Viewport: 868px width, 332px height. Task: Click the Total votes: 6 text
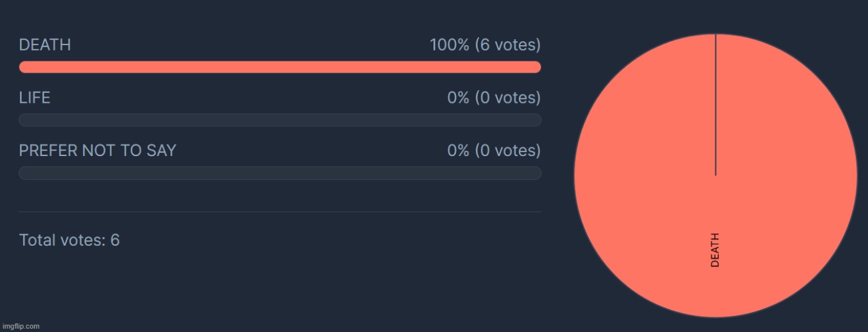pyautogui.click(x=70, y=240)
